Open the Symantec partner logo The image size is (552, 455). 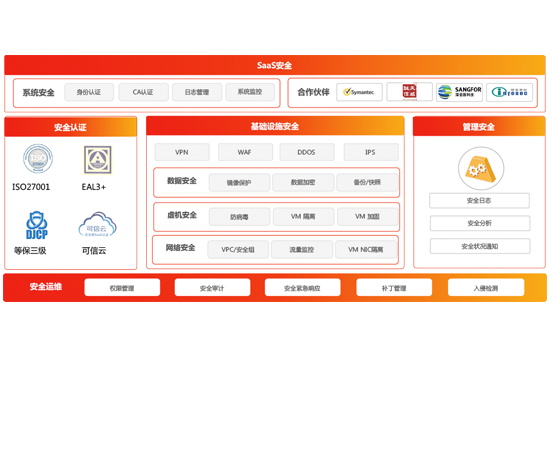(359, 92)
